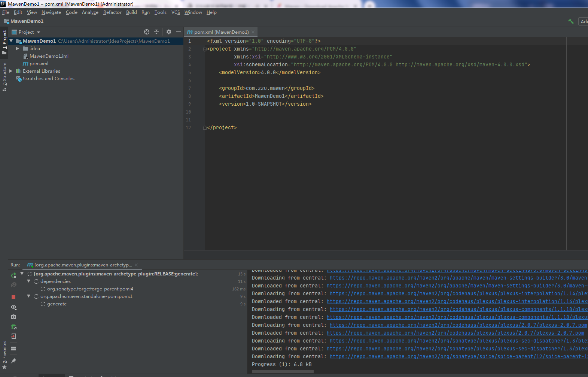Open the Navigate menu
The width and height of the screenshot is (588, 377).
51,12
